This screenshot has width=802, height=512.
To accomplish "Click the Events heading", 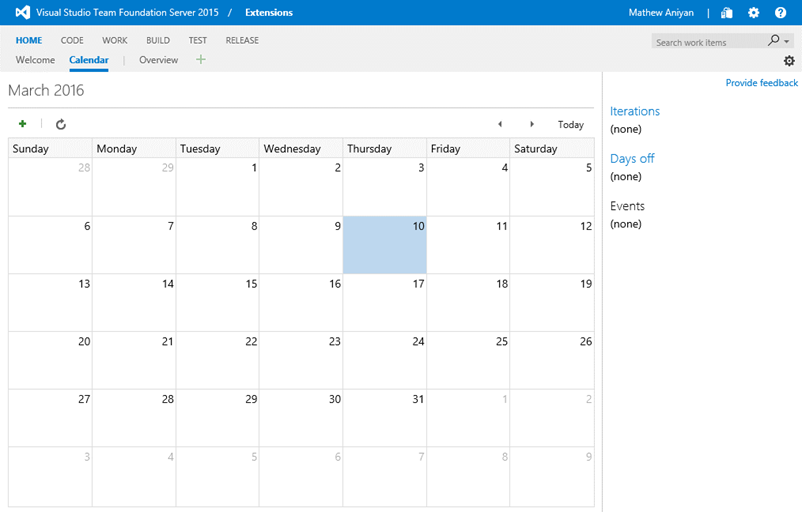I will (627, 206).
